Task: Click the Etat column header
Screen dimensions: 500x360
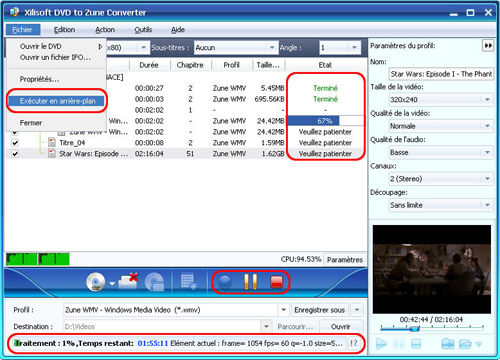Action: coord(325,65)
